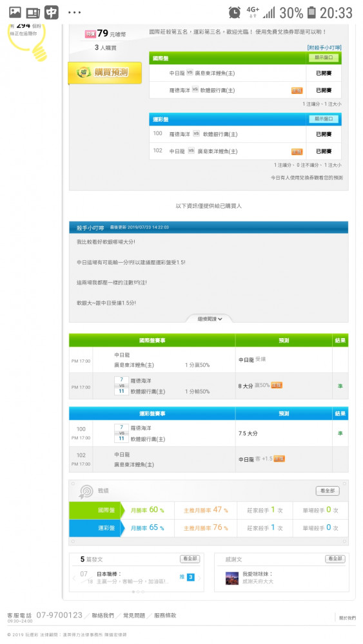Select the first carousel pagination dot

[x=133, y=591]
